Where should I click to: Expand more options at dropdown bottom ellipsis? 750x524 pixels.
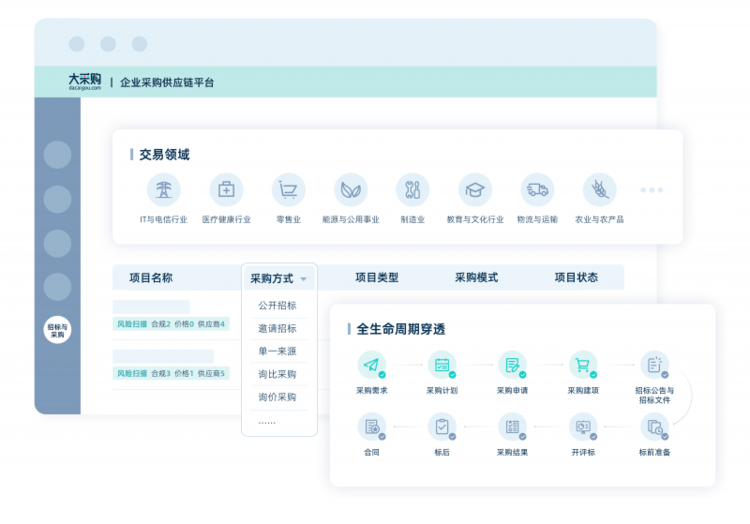click(x=267, y=421)
